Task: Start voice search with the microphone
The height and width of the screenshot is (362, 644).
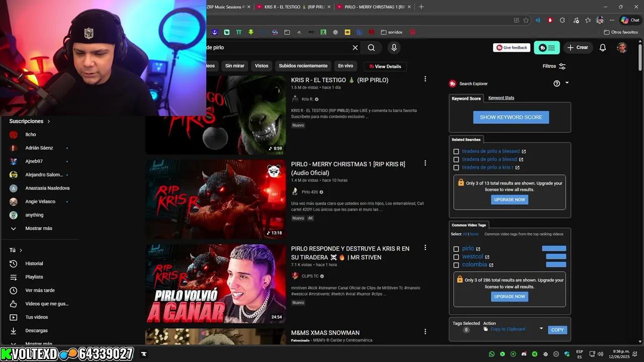Action: tap(394, 47)
